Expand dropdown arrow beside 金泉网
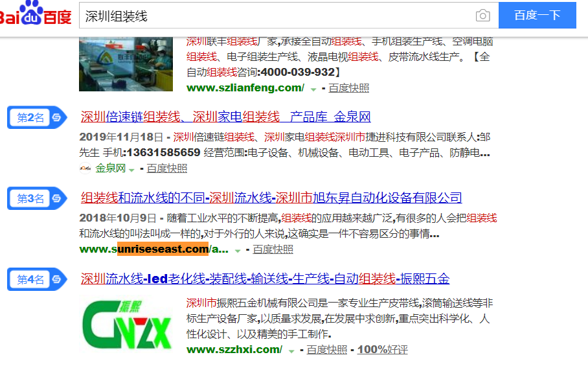This screenshot has width=588, height=368. click(x=131, y=170)
